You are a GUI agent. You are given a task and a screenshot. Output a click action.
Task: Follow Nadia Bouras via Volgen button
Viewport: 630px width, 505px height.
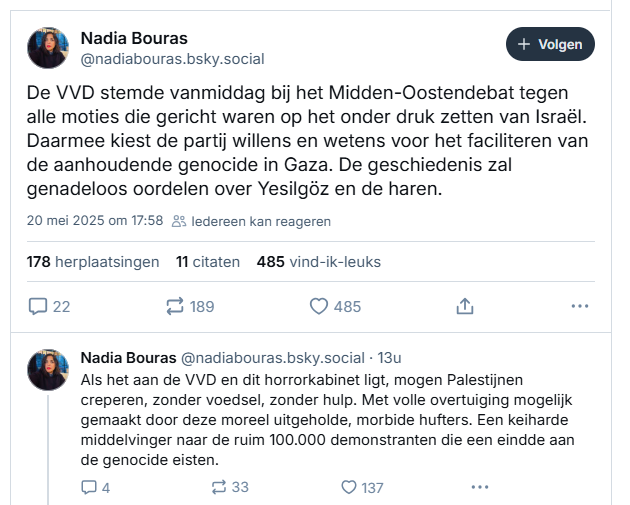coord(550,44)
